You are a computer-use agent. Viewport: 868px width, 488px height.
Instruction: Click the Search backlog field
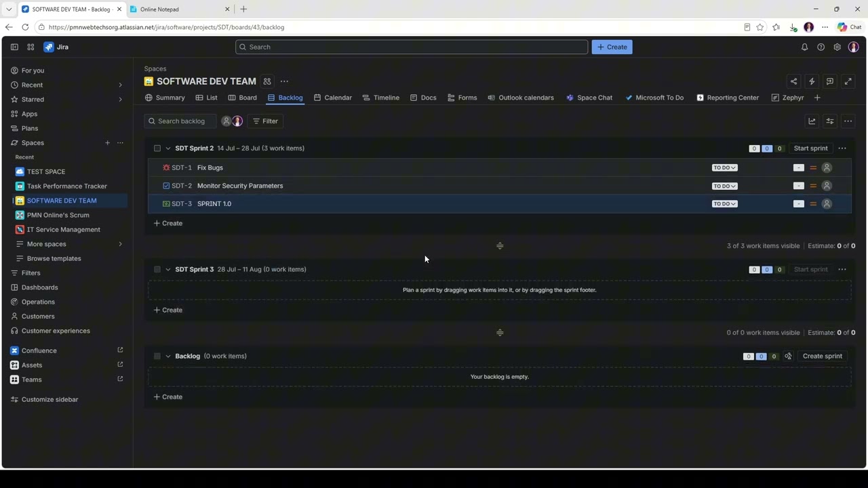(x=180, y=121)
